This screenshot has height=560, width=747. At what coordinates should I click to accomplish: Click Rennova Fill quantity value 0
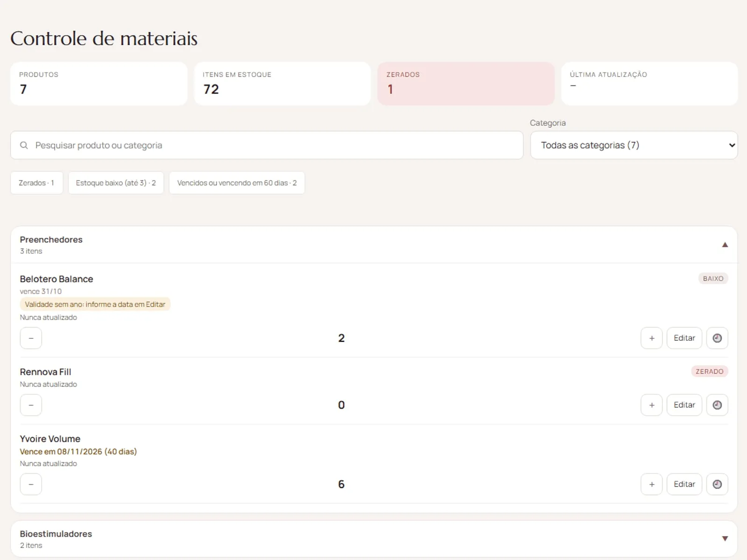341,405
